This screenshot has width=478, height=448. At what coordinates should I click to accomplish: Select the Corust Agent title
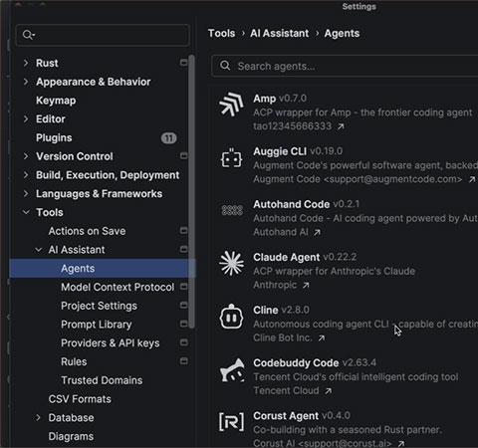click(286, 415)
